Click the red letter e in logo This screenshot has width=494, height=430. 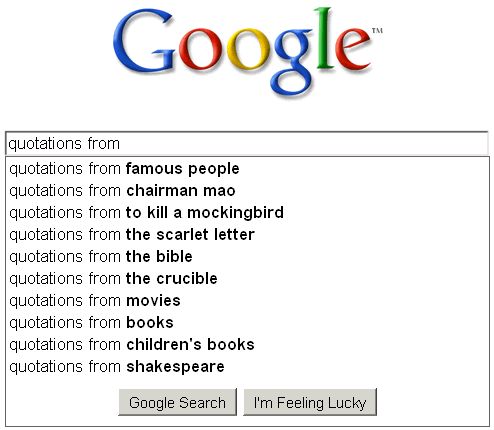[353, 48]
